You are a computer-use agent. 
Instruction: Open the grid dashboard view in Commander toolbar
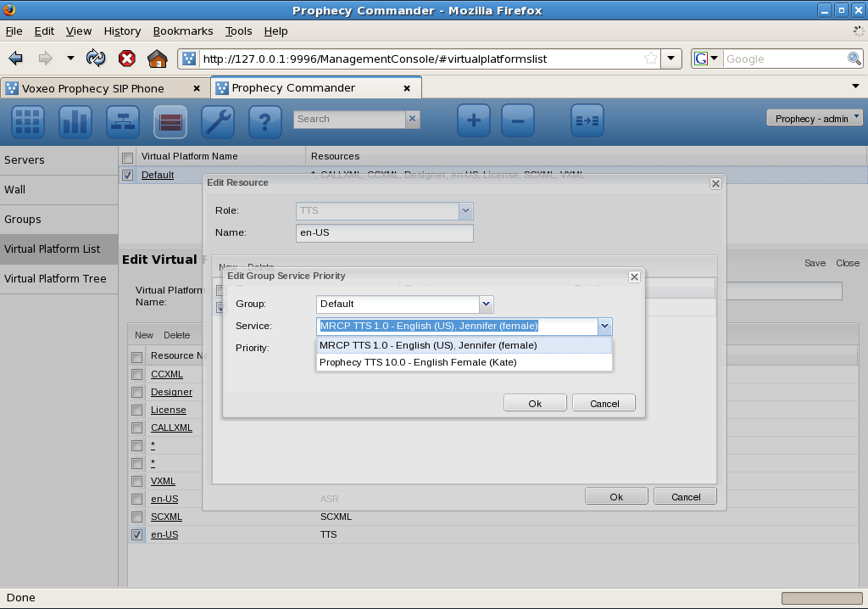28,120
